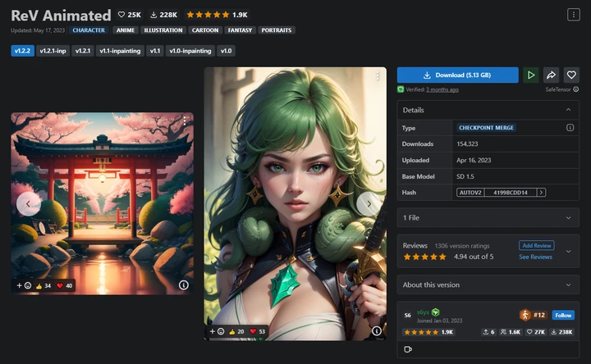
Task: Open info icon on torii gate image
Action: point(184,285)
